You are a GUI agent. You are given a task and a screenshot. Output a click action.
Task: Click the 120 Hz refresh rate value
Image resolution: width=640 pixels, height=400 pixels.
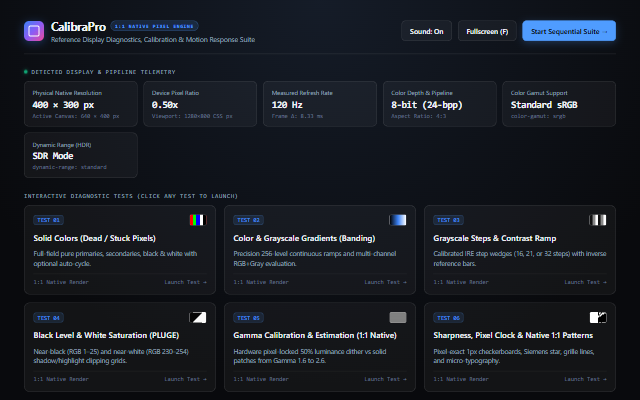tap(287, 105)
